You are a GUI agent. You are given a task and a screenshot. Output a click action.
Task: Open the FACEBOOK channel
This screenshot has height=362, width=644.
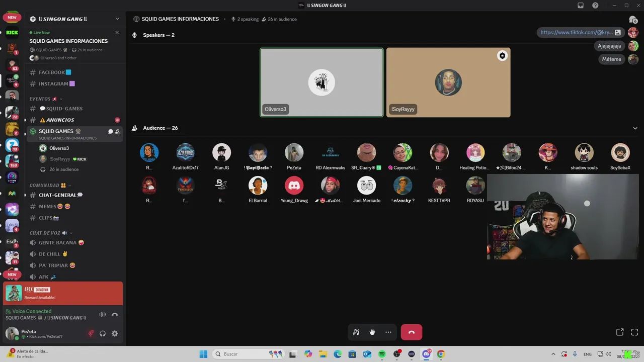[x=74, y=72]
